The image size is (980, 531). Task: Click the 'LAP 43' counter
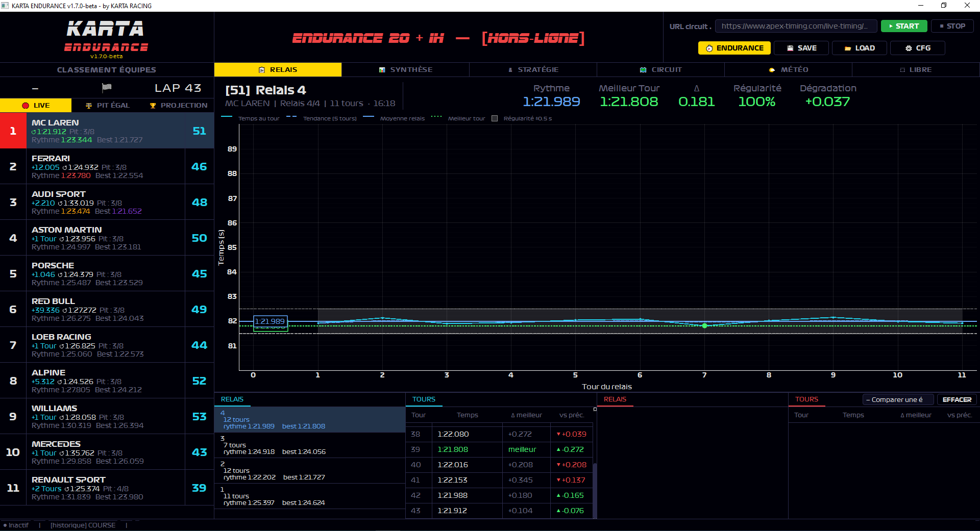tap(178, 88)
